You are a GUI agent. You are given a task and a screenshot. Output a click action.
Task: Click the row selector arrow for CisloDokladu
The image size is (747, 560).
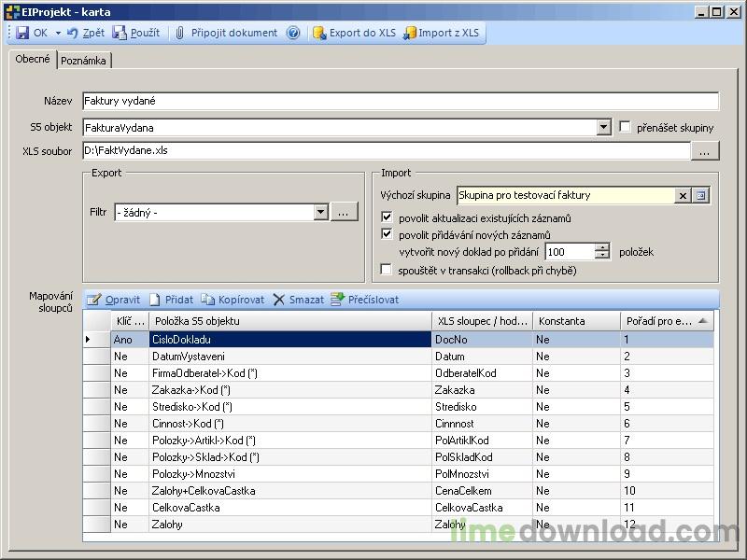coord(97,340)
